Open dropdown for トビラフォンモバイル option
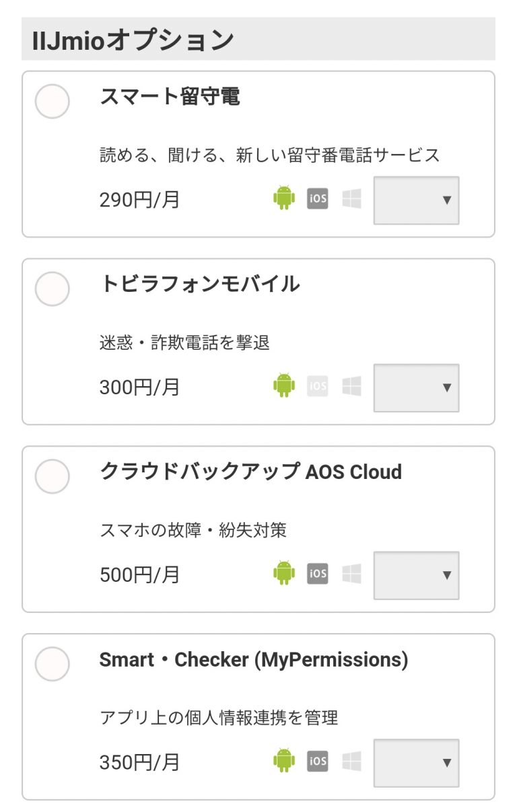The image size is (517, 812). [x=416, y=387]
